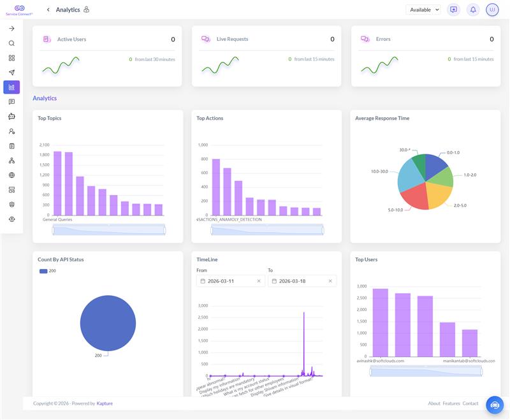Open the Available status dropdown
Screen dimensions: 510x420
click(x=423, y=10)
